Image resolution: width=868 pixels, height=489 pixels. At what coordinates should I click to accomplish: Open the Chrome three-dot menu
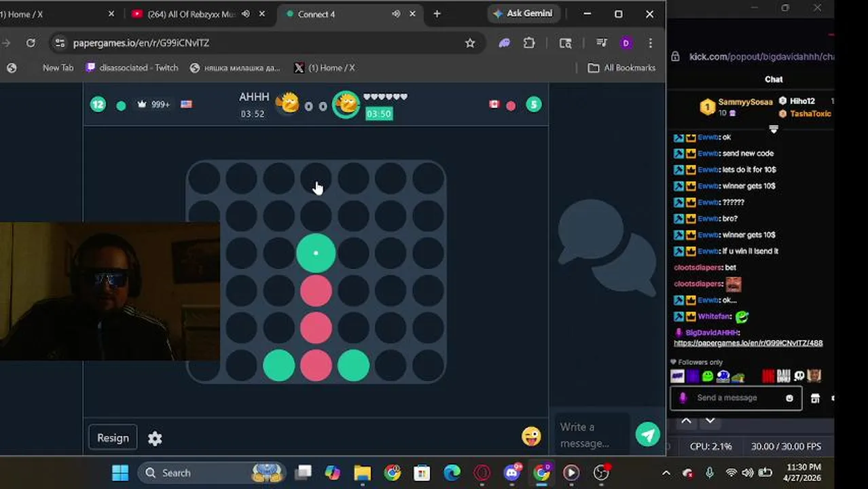pyautogui.click(x=650, y=43)
